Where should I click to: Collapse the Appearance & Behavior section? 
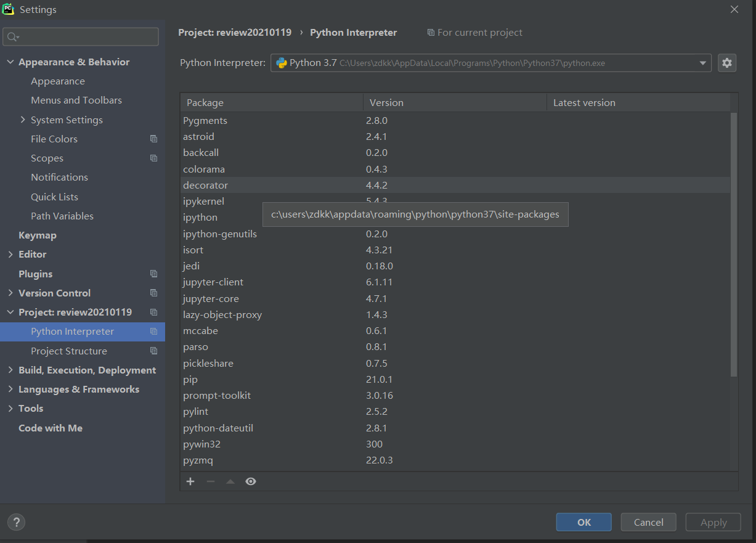tap(10, 62)
